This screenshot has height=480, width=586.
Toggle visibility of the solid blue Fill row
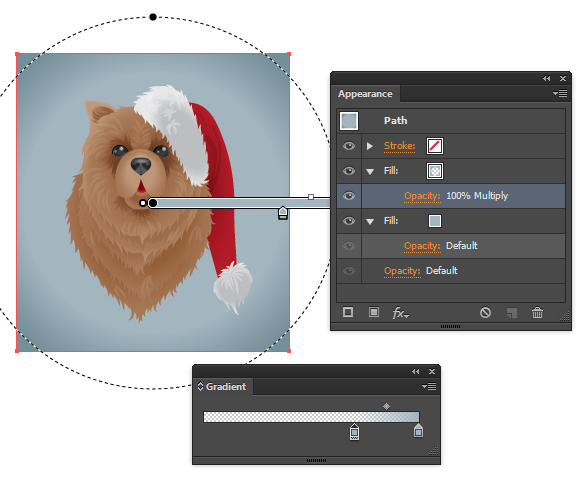[349, 221]
